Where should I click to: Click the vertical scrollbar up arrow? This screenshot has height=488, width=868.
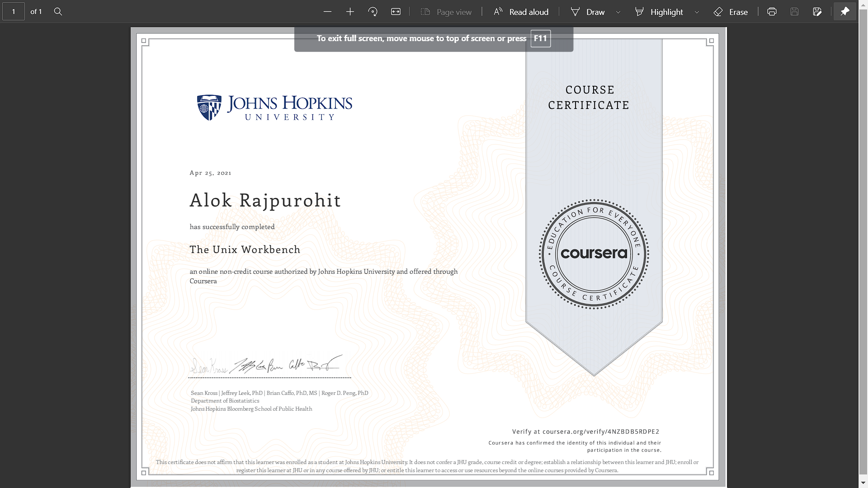(x=863, y=4)
